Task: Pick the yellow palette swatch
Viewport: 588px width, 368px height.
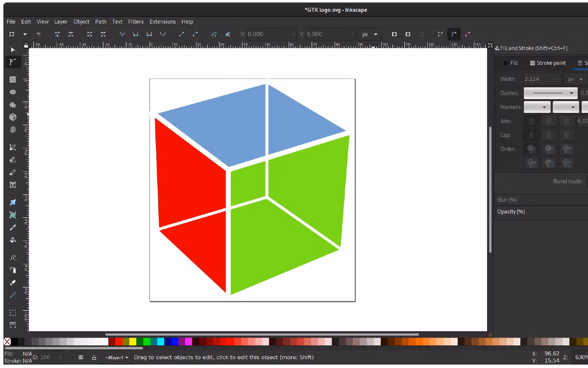Action: [132, 342]
